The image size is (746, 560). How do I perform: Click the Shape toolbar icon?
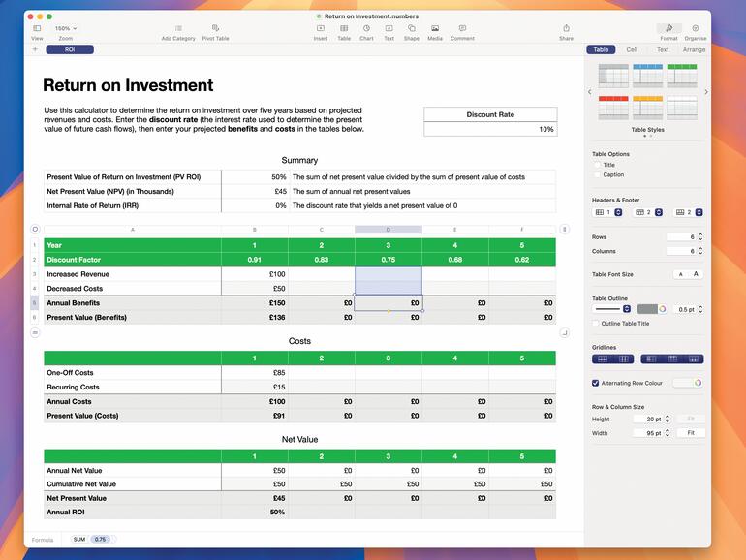tap(412, 28)
